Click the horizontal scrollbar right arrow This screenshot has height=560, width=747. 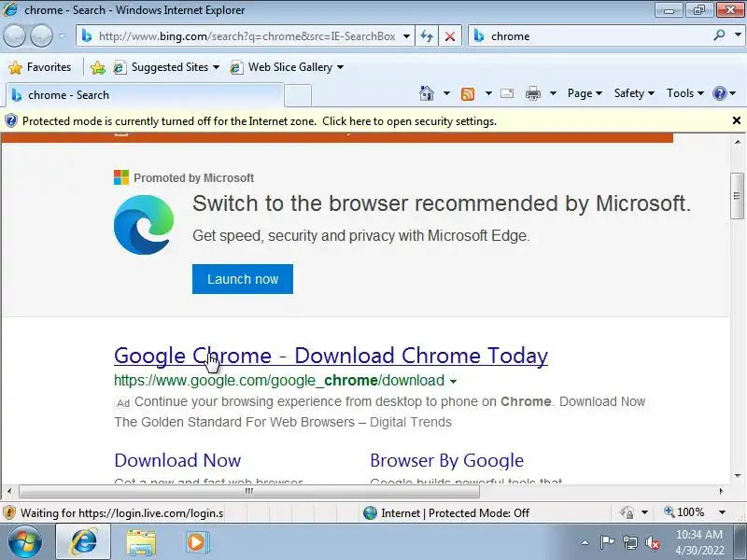coord(721,491)
